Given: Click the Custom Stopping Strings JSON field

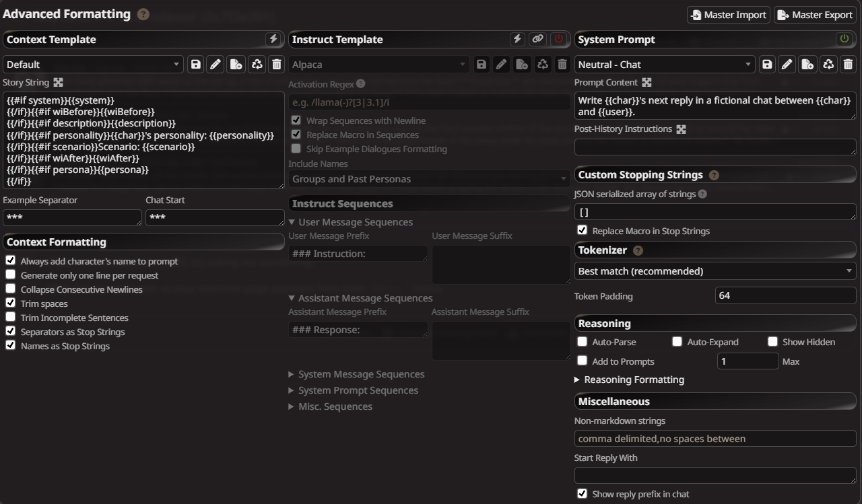Looking at the screenshot, I should 715,212.
